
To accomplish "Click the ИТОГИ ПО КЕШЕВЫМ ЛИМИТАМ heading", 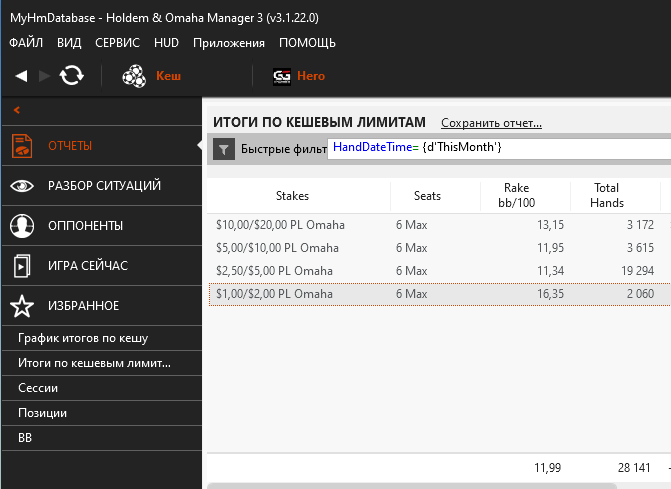I will click(319, 122).
